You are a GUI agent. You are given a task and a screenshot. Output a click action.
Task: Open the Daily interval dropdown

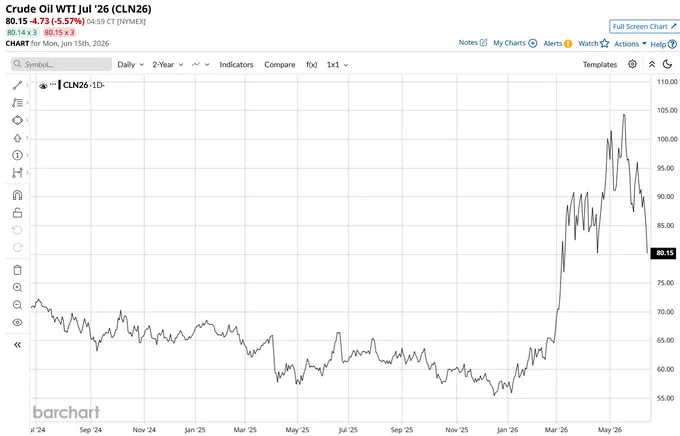point(130,64)
